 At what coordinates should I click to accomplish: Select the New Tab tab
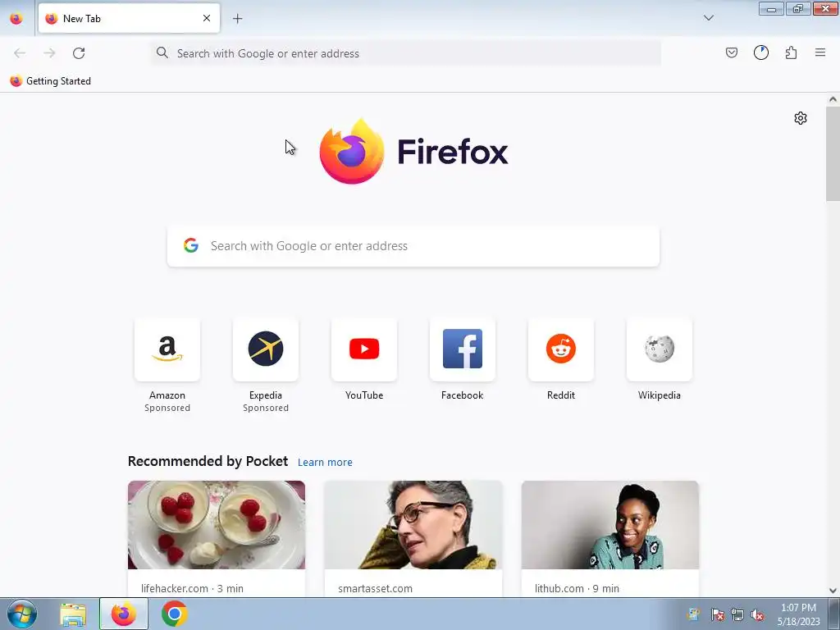(x=129, y=18)
